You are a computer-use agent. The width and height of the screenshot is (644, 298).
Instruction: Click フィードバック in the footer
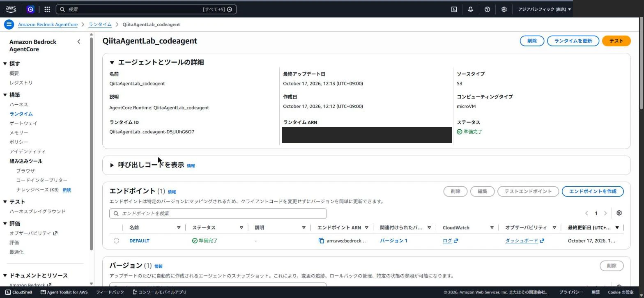click(x=110, y=292)
